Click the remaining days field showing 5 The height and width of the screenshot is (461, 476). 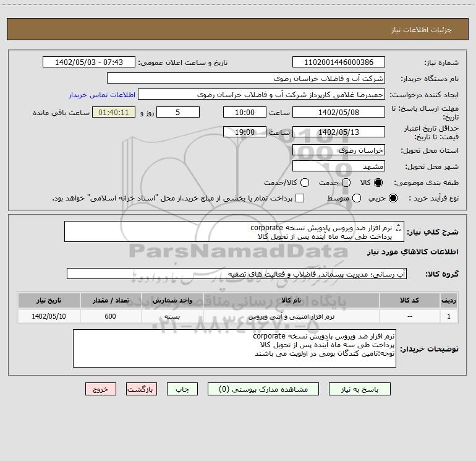178,112
